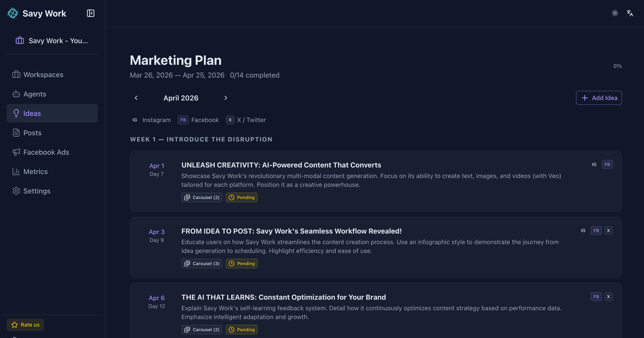Click the Savy Work logo icon

pyautogui.click(x=13, y=13)
